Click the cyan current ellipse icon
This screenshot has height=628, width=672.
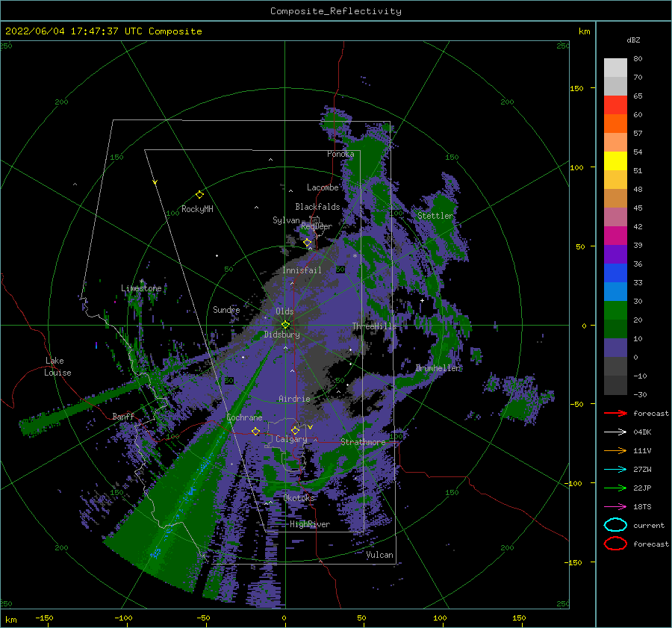(615, 525)
